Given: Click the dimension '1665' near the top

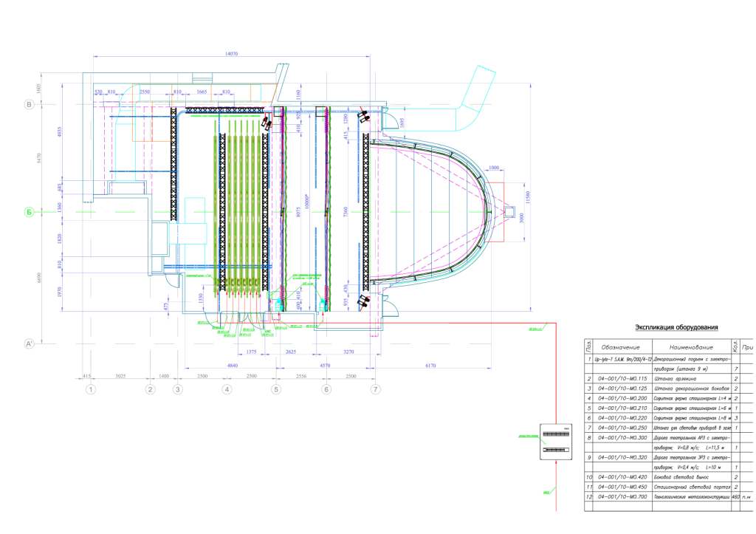Looking at the screenshot, I should pyautogui.click(x=202, y=92).
